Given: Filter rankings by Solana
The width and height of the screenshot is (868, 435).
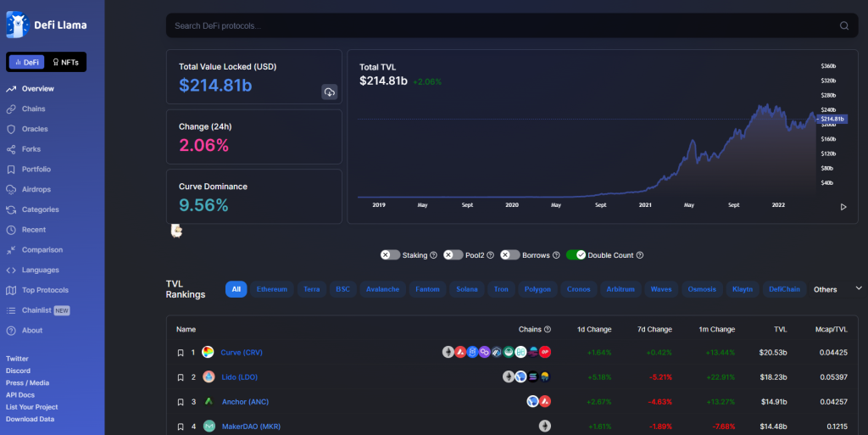Looking at the screenshot, I should [467, 289].
